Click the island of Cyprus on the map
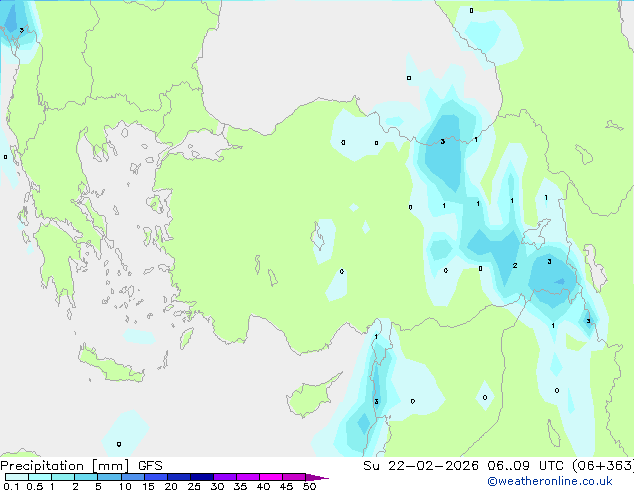This screenshot has height=490, width=634. pos(311,397)
